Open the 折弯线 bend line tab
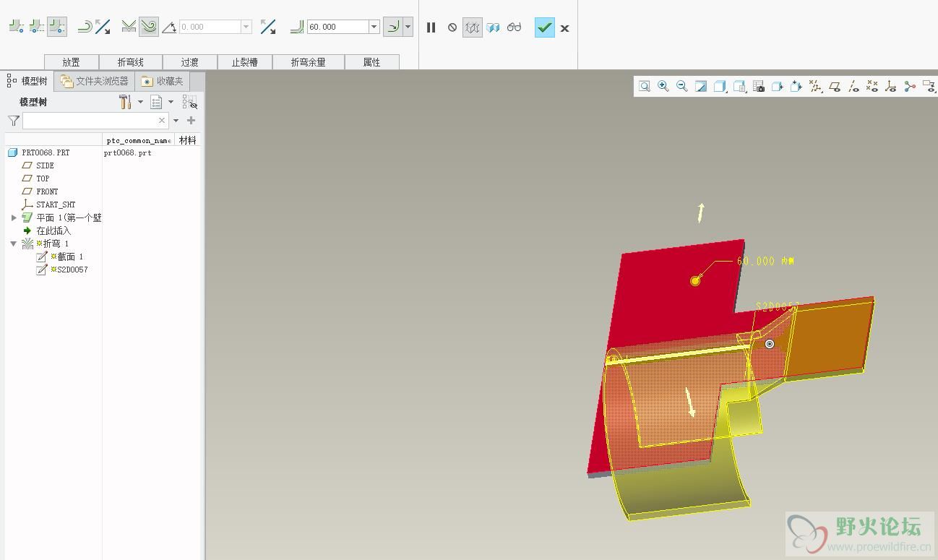This screenshot has height=560, width=938. pos(131,62)
